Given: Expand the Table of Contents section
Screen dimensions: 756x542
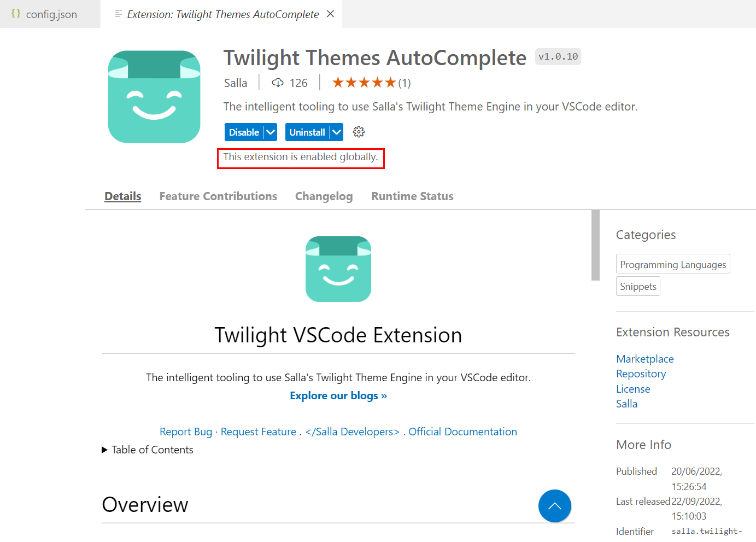Looking at the screenshot, I should click(148, 450).
